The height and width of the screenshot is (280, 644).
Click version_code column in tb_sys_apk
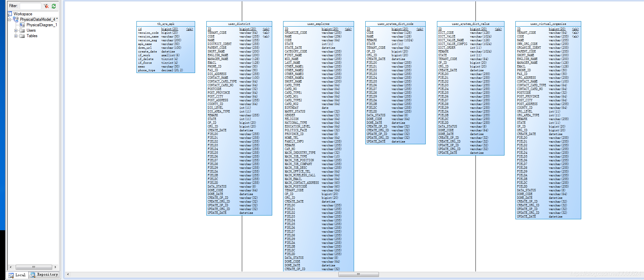(x=148, y=33)
